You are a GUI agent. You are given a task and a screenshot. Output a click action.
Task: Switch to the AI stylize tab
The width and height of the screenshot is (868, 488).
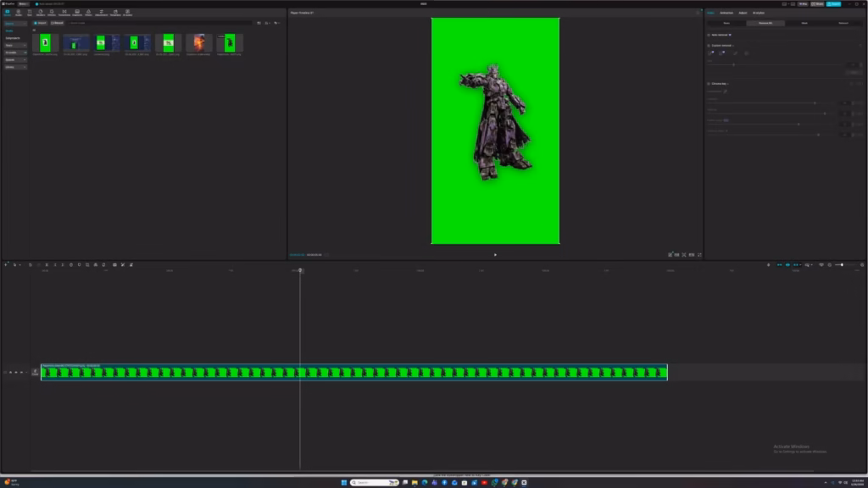[x=759, y=13]
